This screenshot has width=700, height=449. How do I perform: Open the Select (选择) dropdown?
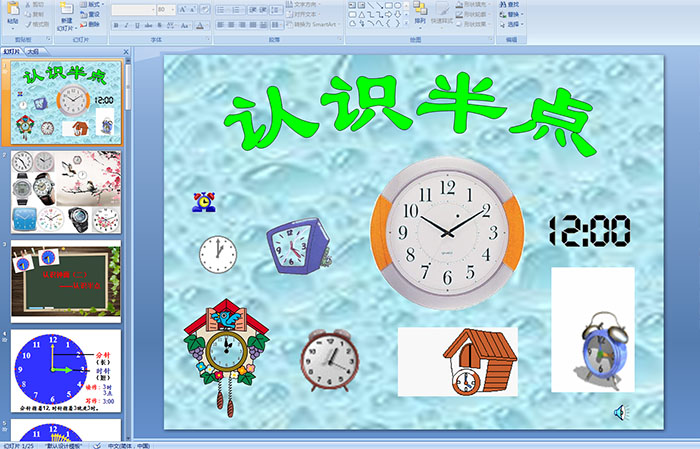tap(512, 24)
